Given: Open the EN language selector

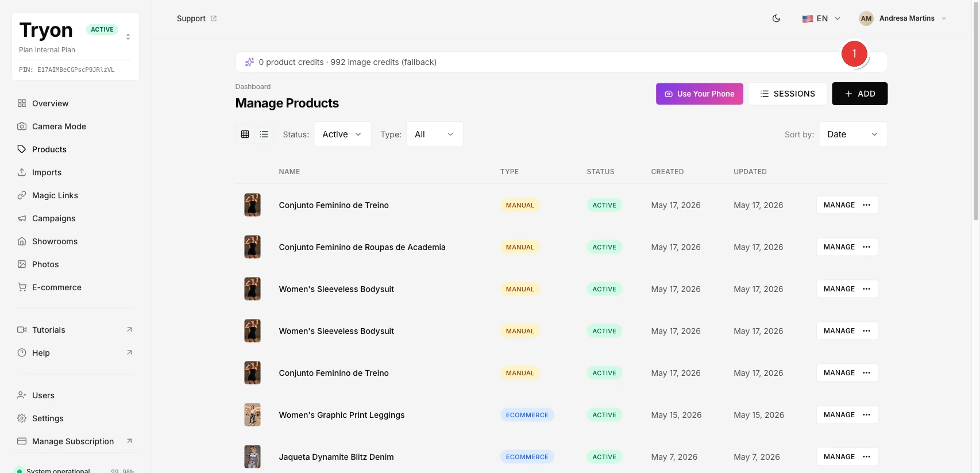Looking at the screenshot, I should (821, 18).
